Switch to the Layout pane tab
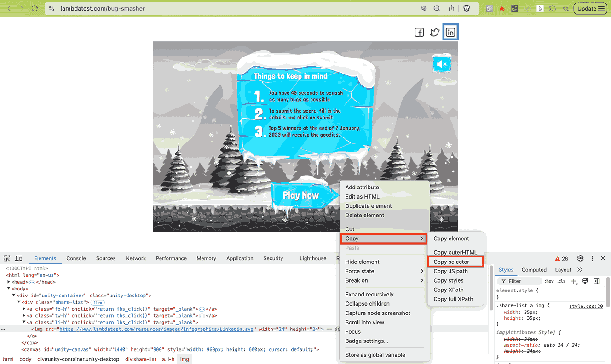This screenshot has height=364, width=611. click(x=563, y=270)
